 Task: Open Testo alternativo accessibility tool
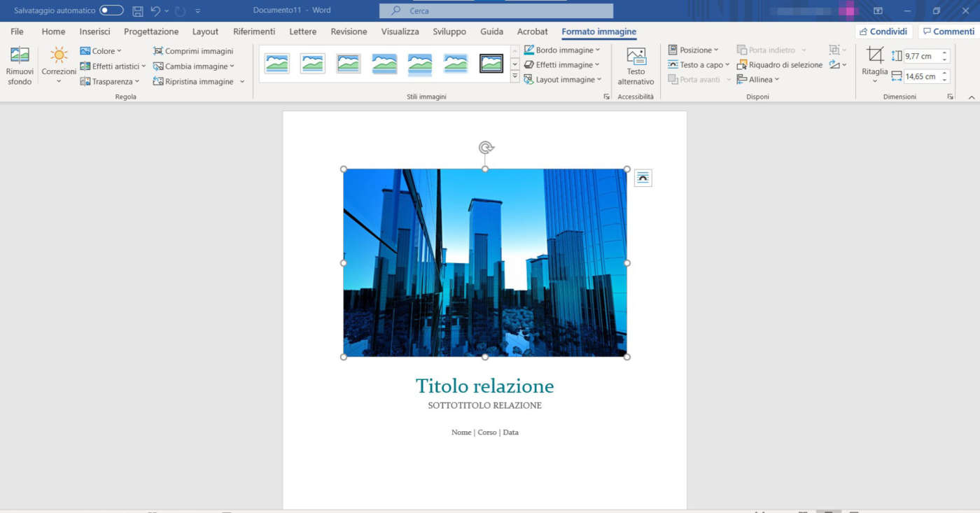(x=636, y=57)
